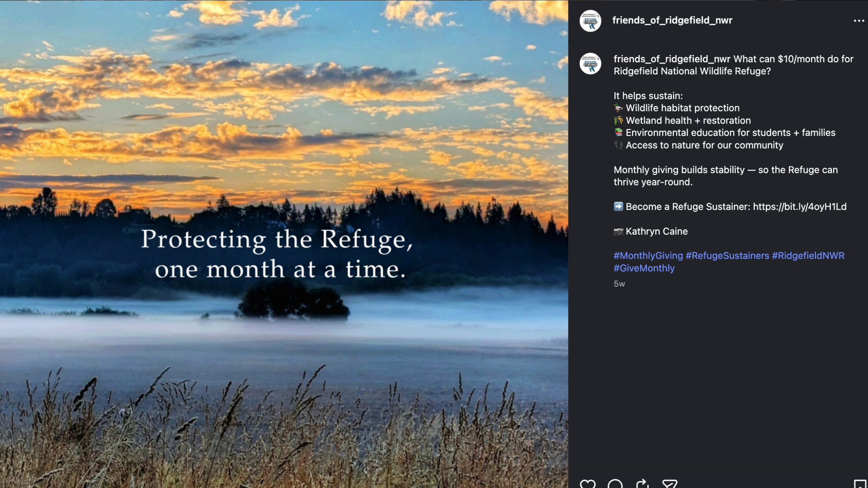Click the 5w post timestamp

[619, 284]
